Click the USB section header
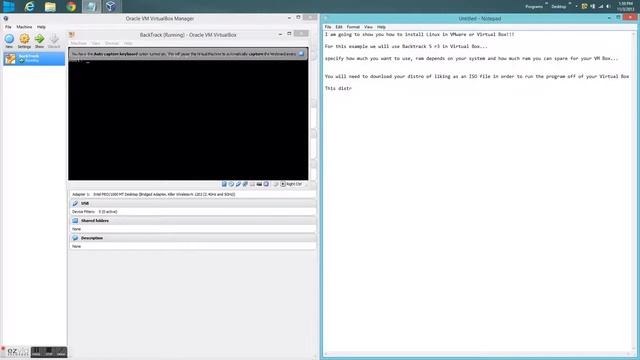The image size is (640, 360). pyautogui.click(x=193, y=203)
